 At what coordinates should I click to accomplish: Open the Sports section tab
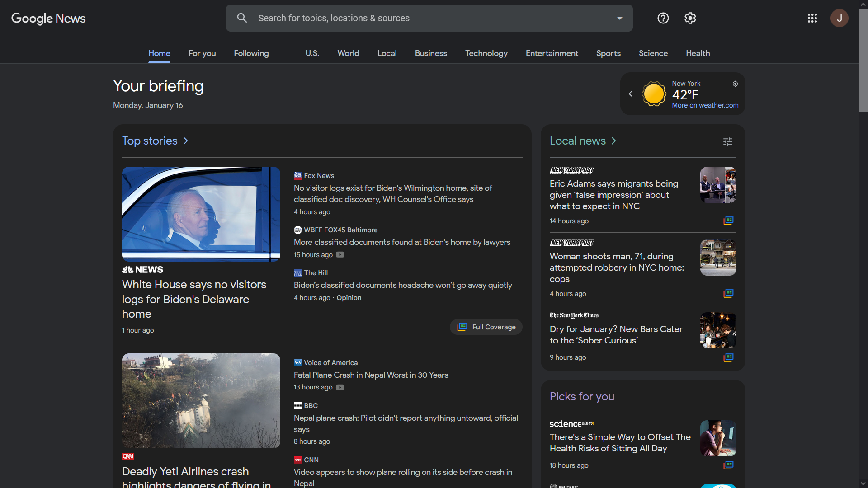609,53
